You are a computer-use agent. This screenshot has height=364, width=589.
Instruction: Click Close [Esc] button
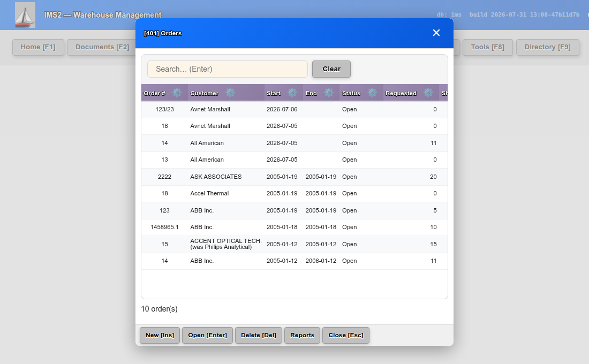pyautogui.click(x=345, y=335)
